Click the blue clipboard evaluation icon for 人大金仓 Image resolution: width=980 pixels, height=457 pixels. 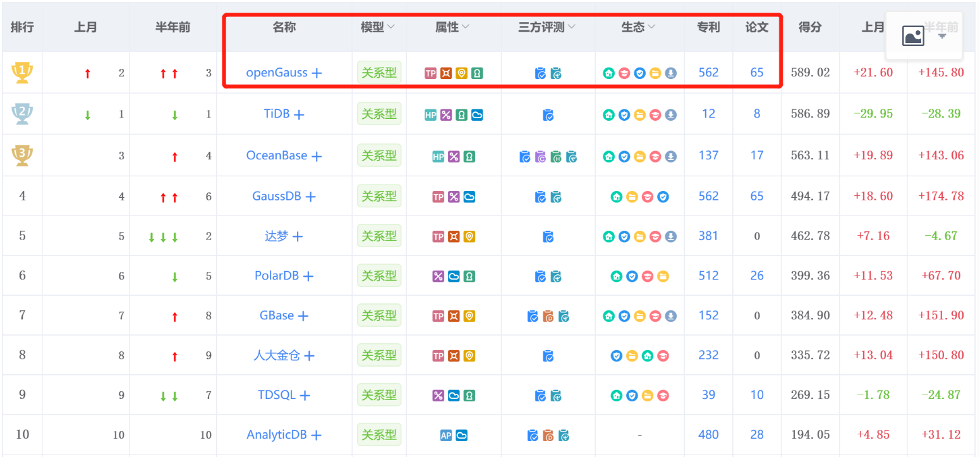548,356
